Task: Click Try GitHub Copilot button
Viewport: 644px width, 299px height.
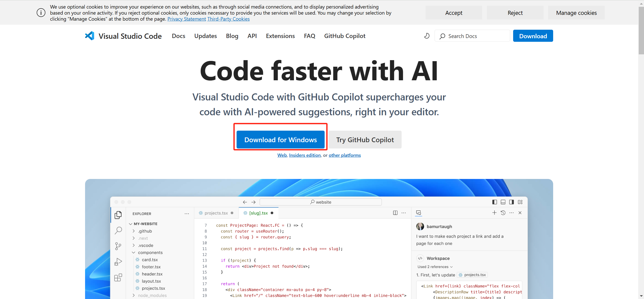Action: (x=365, y=139)
